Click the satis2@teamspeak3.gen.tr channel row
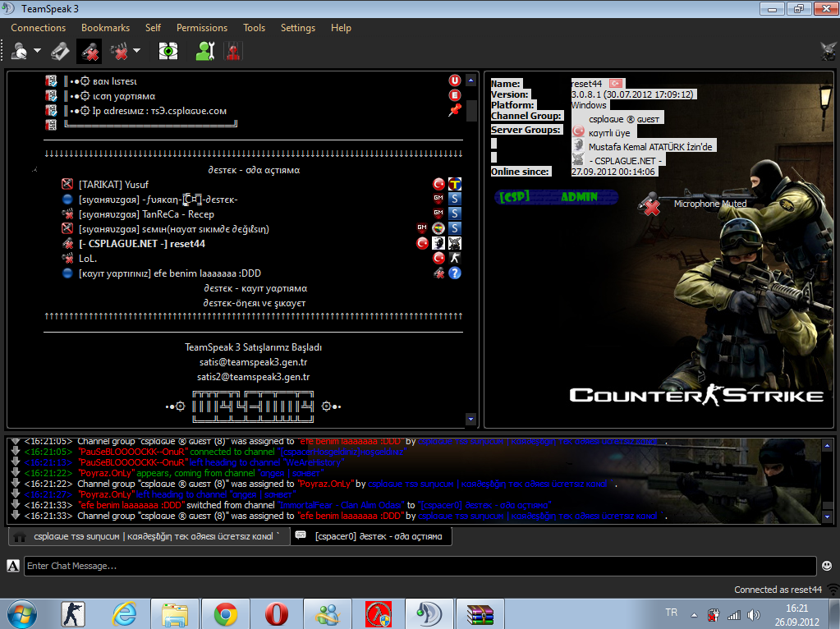The width and height of the screenshot is (840, 629). [x=254, y=377]
